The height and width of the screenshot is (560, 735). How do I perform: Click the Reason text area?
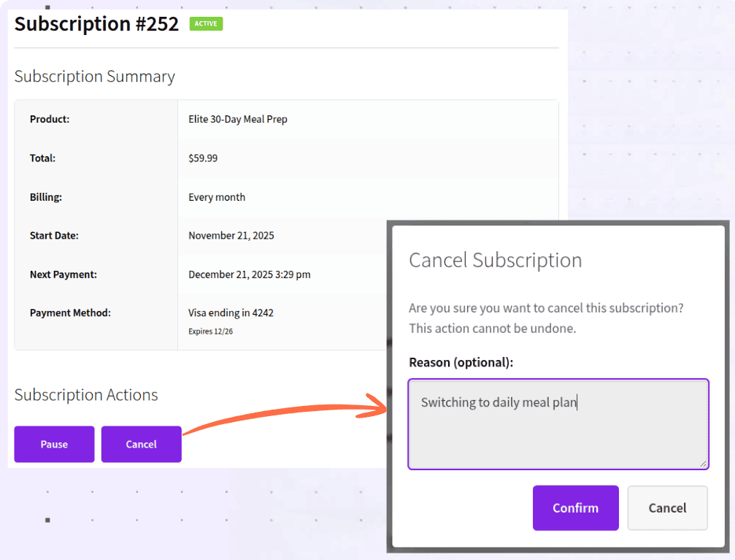pyautogui.click(x=558, y=423)
